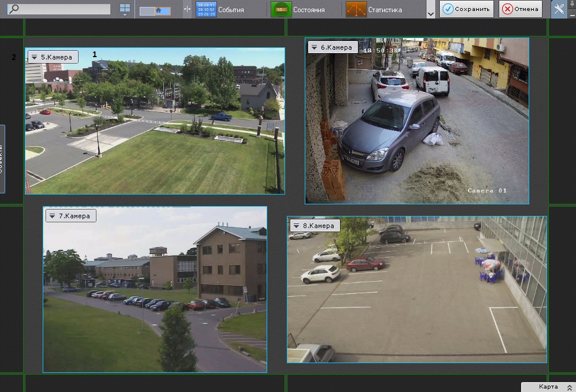Viewport: 576px width, 392px height.
Task: Open the Объекты side panel tab
Action: point(2,159)
